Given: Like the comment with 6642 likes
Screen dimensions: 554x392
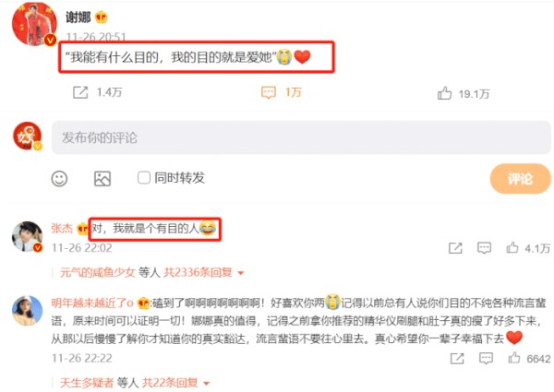Looking at the screenshot, I should click(514, 358).
